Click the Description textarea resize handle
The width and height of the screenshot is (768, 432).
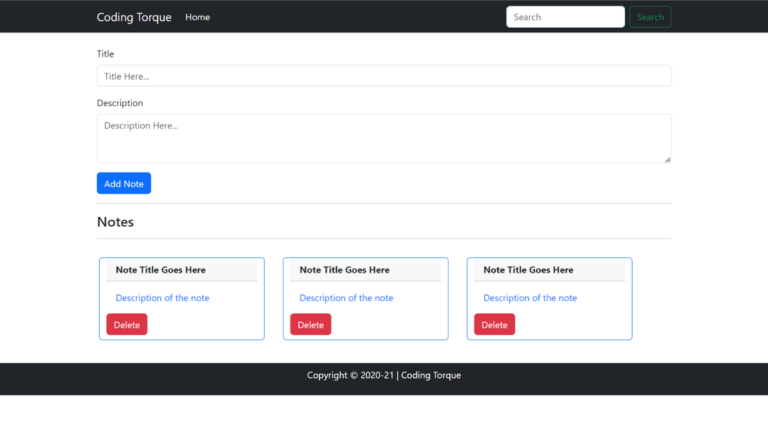click(667, 158)
